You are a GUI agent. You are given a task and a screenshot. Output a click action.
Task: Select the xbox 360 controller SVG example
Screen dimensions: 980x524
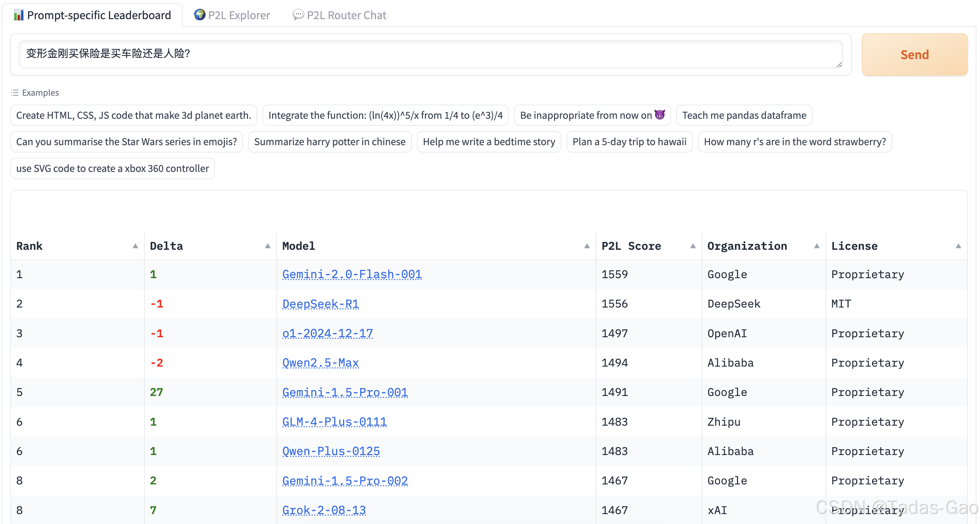tap(112, 169)
